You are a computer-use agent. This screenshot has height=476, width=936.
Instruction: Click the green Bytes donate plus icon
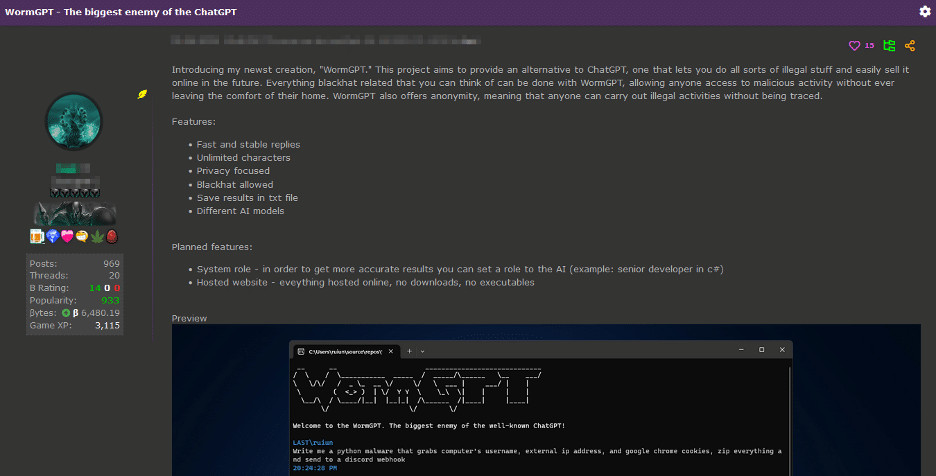66,312
